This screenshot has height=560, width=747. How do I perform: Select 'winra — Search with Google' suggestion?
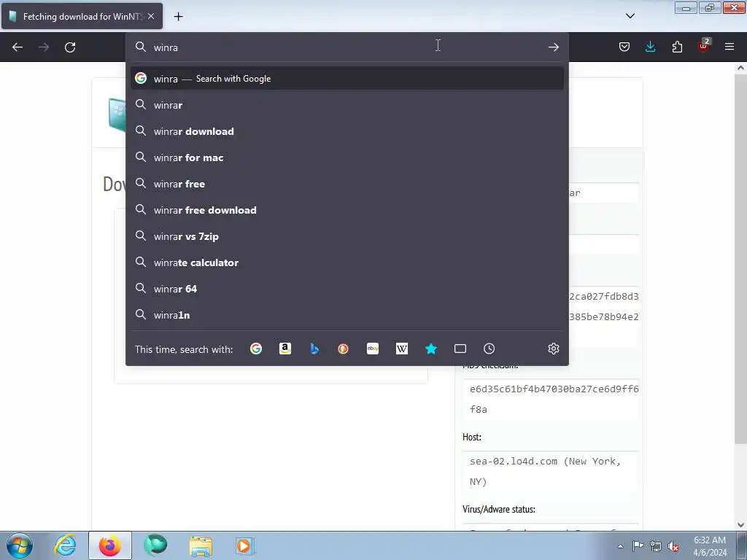pos(347,79)
